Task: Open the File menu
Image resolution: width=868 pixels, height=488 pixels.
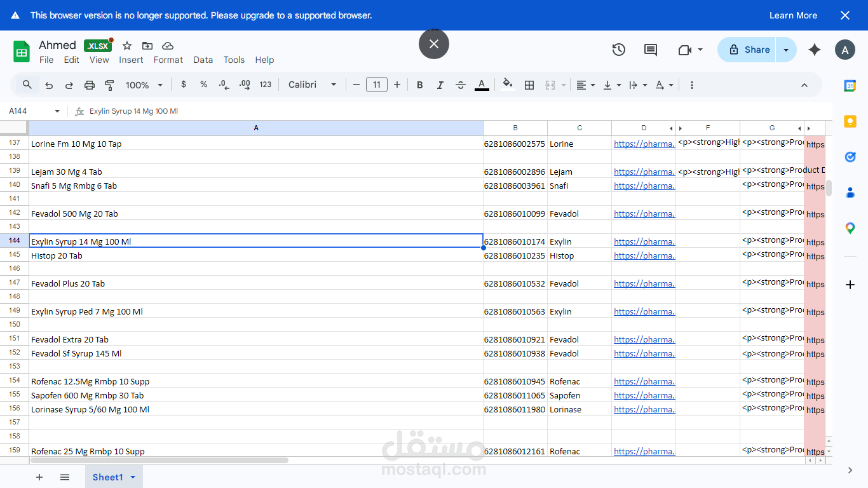Action: pos(46,60)
